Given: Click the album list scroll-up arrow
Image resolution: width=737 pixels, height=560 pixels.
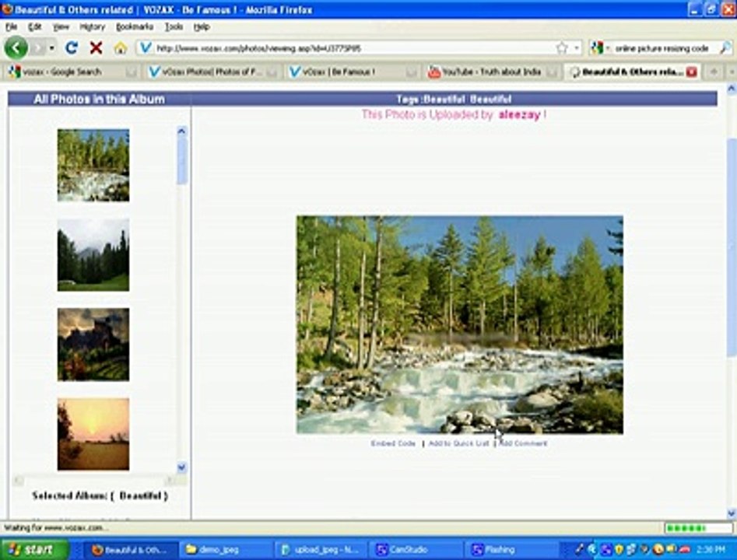Looking at the screenshot, I should (182, 131).
